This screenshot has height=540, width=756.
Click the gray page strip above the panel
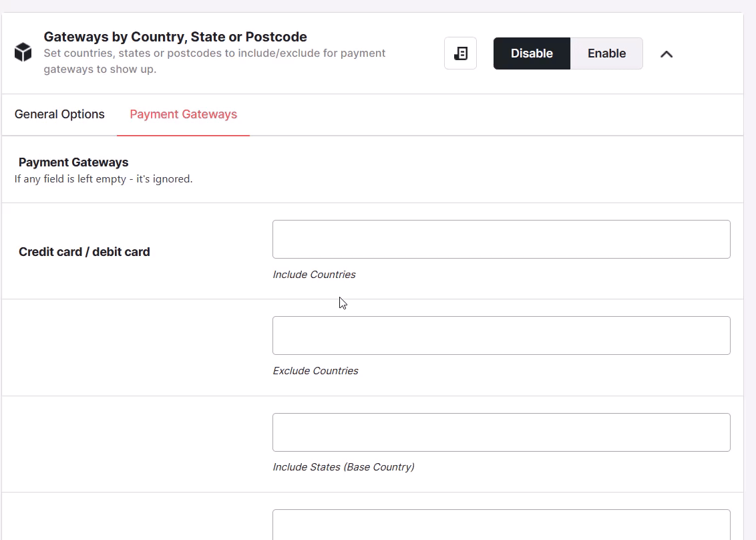click(378, 6)
